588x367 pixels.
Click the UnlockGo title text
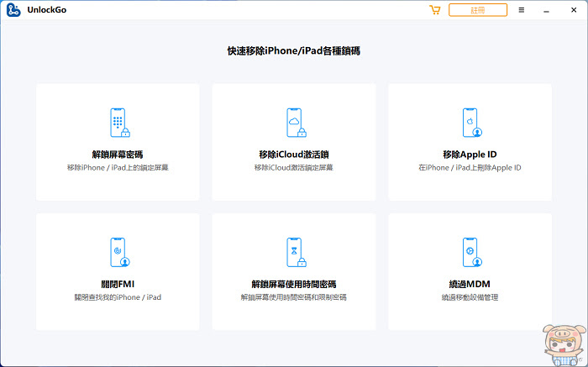coord(47,10)
